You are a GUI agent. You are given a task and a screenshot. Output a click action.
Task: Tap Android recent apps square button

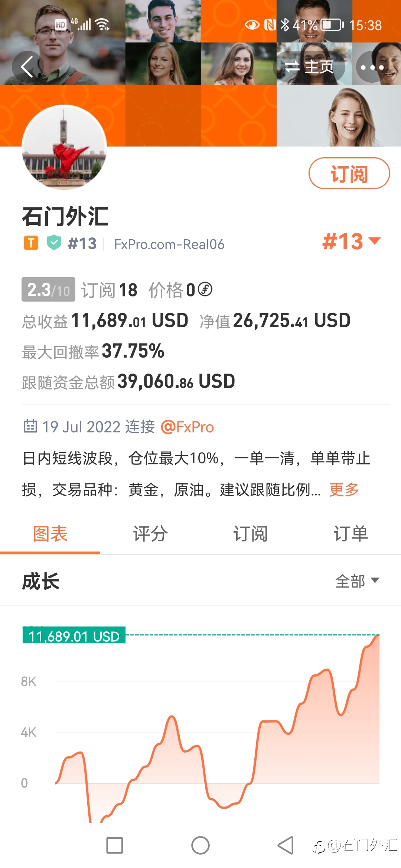click(x=115, y=845)
